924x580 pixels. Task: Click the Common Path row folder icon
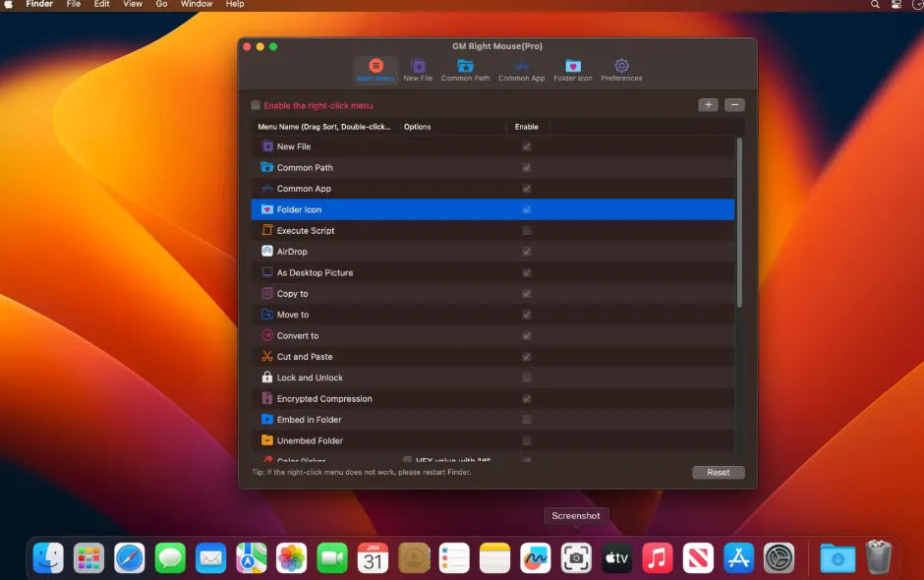(x=267, y=167)
